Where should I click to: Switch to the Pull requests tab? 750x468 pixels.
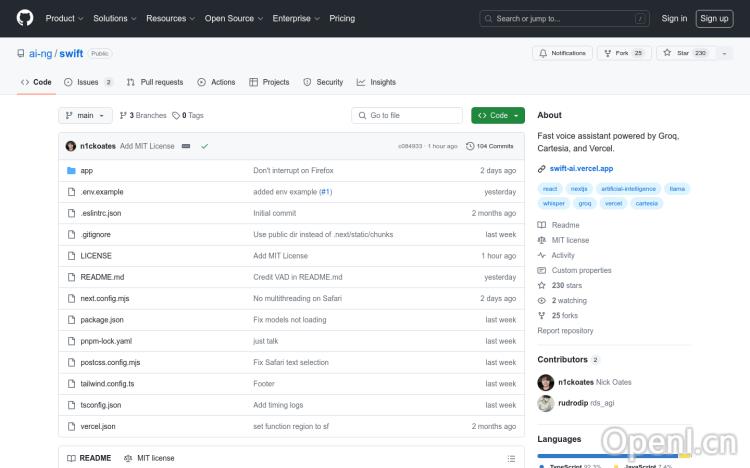pos(155,82)
